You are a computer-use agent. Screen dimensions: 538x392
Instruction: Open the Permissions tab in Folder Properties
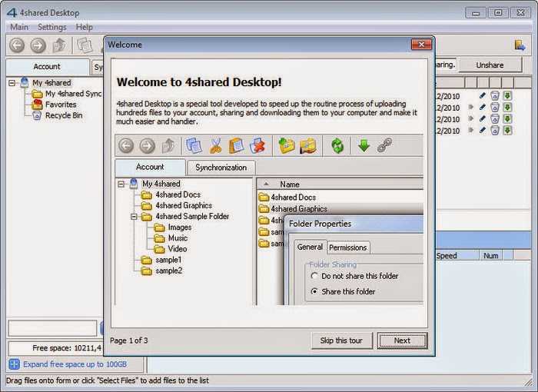(x=347, y=247)
